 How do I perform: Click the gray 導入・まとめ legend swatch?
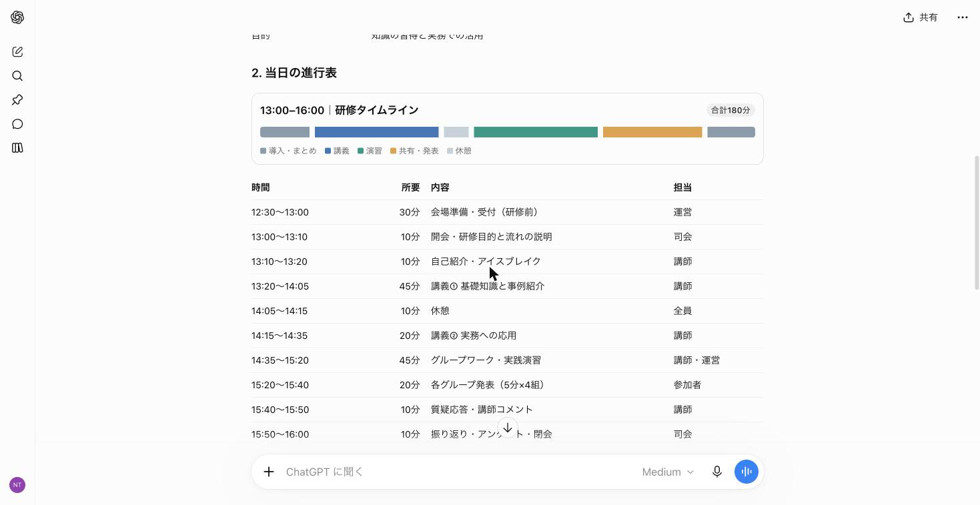[x=264, y=151]
